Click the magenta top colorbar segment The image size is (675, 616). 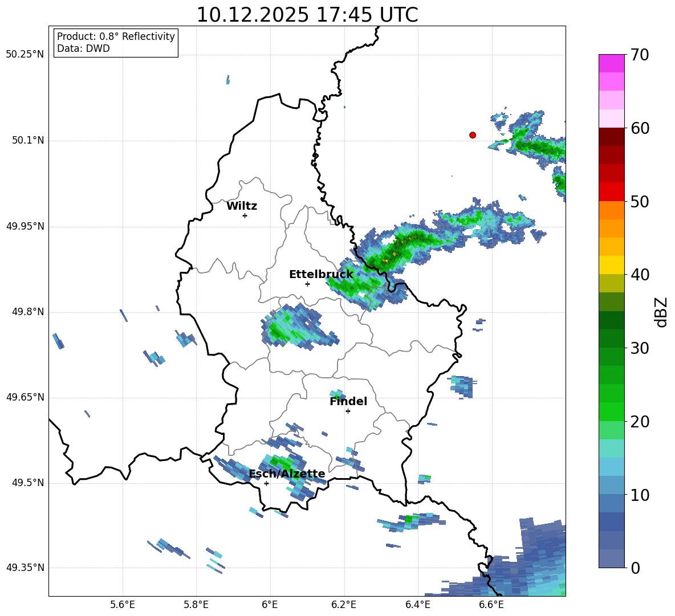tap(611, 63)
